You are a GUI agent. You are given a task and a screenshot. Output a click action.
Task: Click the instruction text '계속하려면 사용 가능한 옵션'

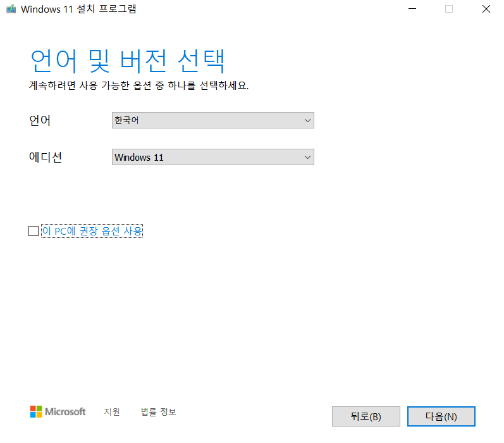(x=90, y=85)
